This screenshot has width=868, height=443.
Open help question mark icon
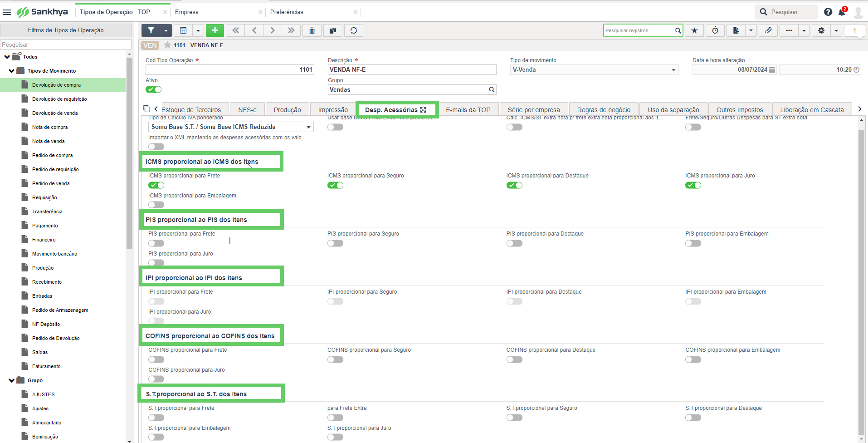[x=828, y=12]
